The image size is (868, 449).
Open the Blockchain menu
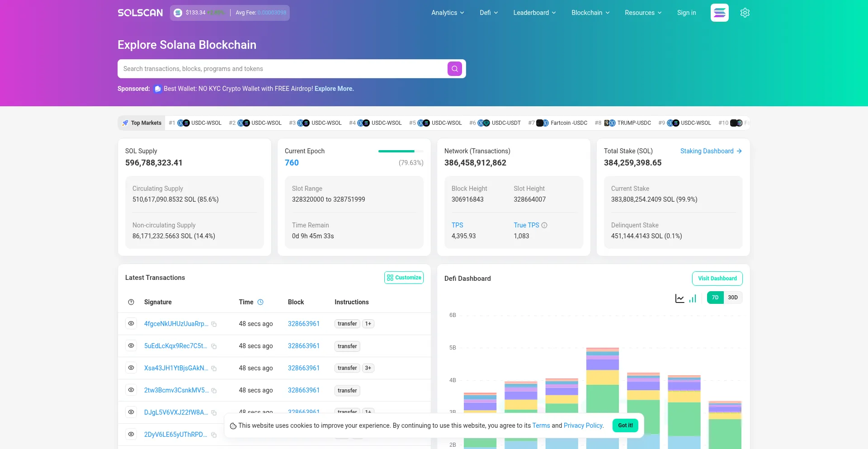(590, 13)
